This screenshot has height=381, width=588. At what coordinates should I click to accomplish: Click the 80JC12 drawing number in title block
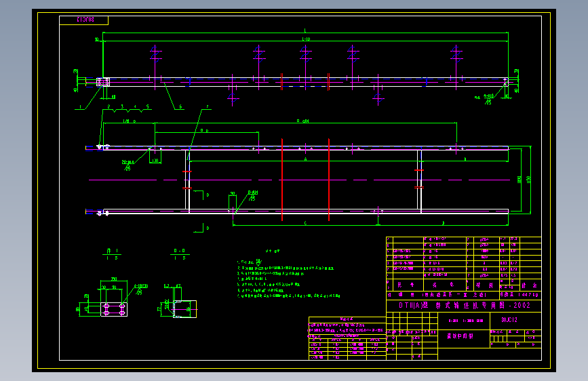click(509, 320)
